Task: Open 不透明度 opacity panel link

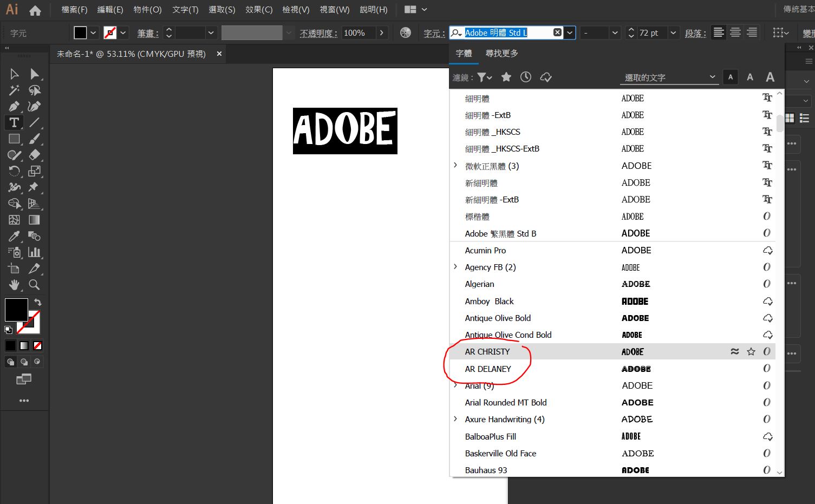Action: pos(319,34)
